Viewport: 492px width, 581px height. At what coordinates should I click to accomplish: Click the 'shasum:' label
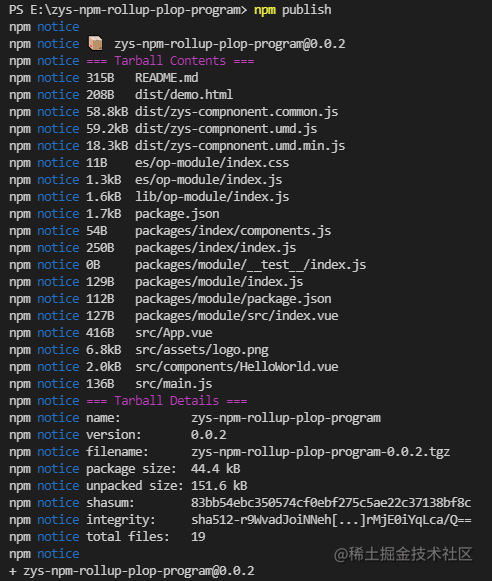110,503
